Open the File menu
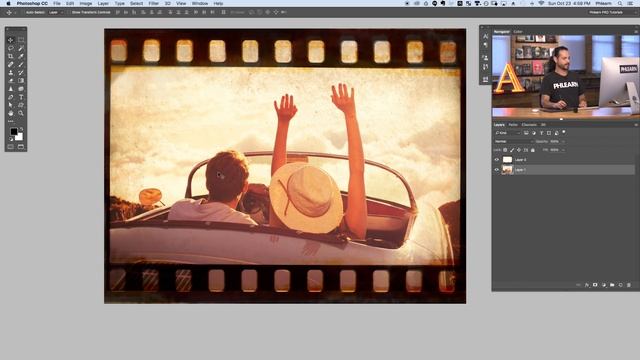The width and height of the screenshot is (640, 360). 57,3
